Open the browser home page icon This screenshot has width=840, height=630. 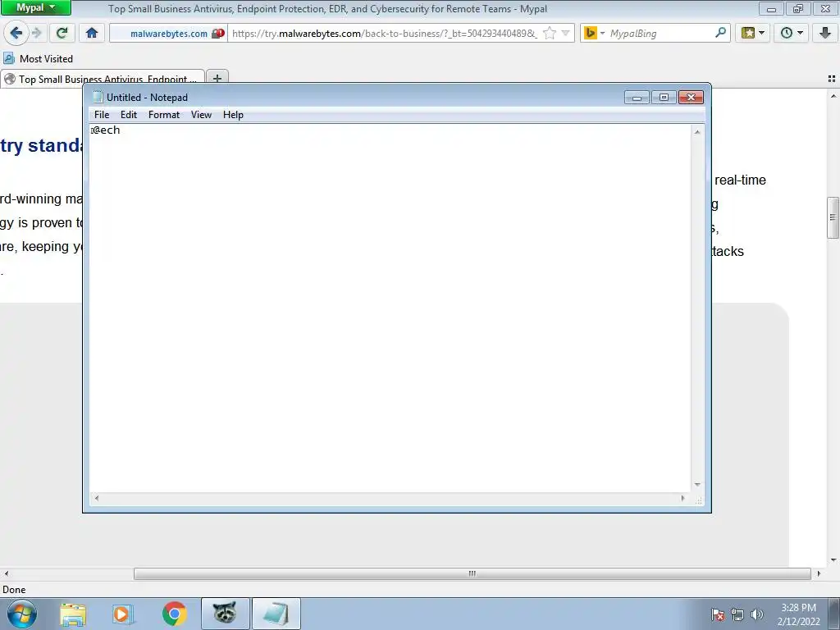(92, 33)
